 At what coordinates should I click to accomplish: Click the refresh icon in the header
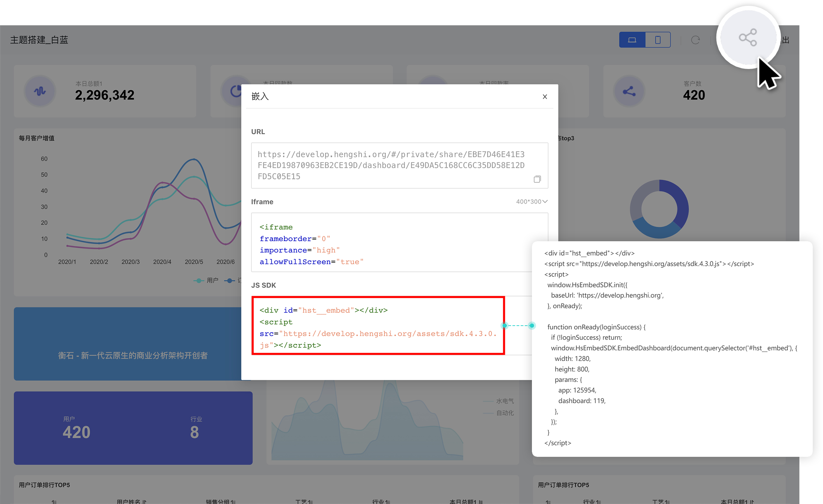(x=695, y=40)
